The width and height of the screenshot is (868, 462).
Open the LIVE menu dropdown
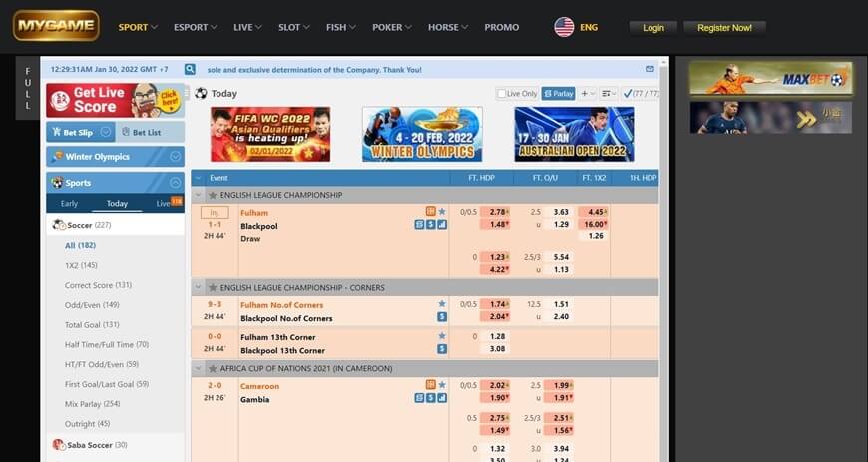[247, 27]
